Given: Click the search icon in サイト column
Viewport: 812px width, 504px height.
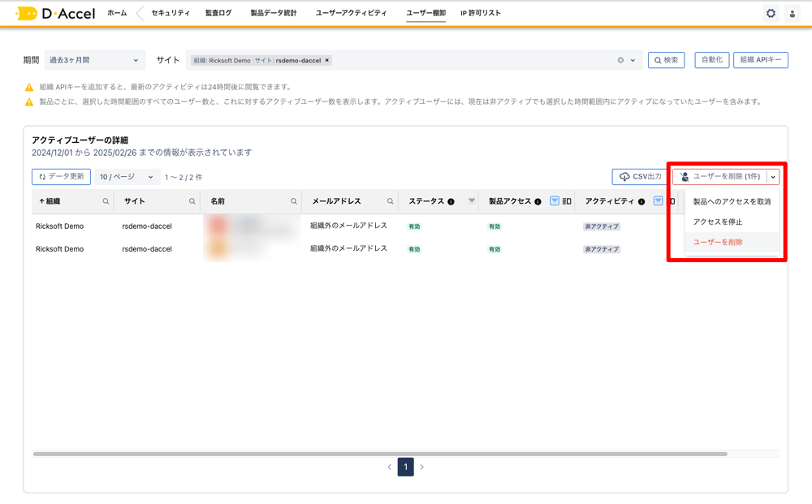Looking at the screenshot, I should pos(192,201).
